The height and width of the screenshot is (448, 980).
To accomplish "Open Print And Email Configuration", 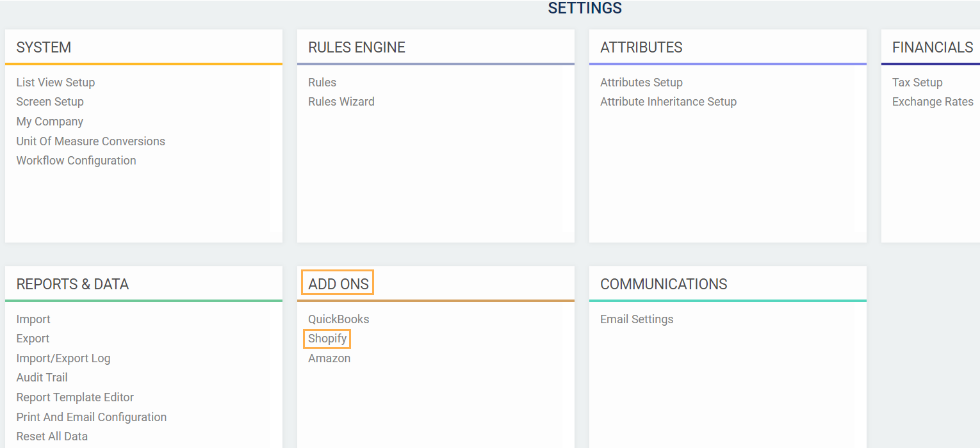I will tap(92, 417).
